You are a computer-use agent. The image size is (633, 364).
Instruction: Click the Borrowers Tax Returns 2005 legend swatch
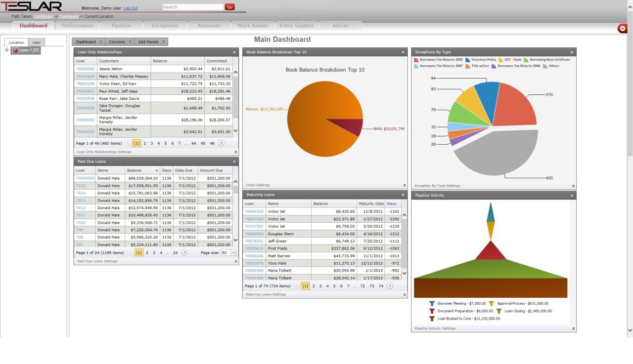click(x=416, y=60)
